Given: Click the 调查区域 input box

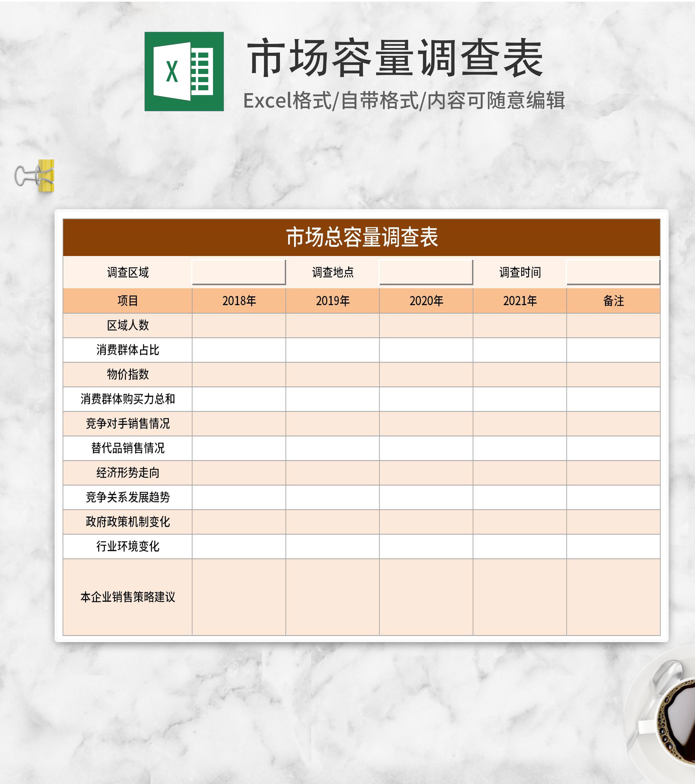Looking at the screenshot, I should coord(239,272).
